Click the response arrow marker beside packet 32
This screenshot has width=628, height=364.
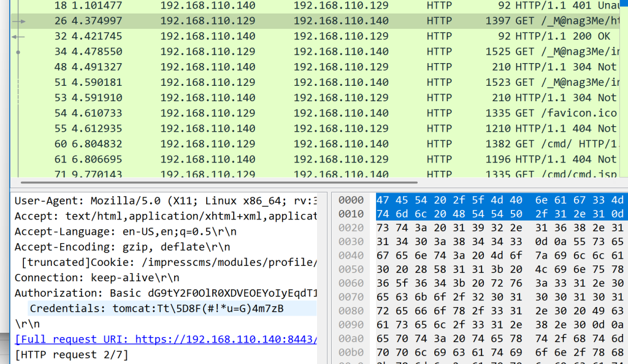(x=18, y=37)
